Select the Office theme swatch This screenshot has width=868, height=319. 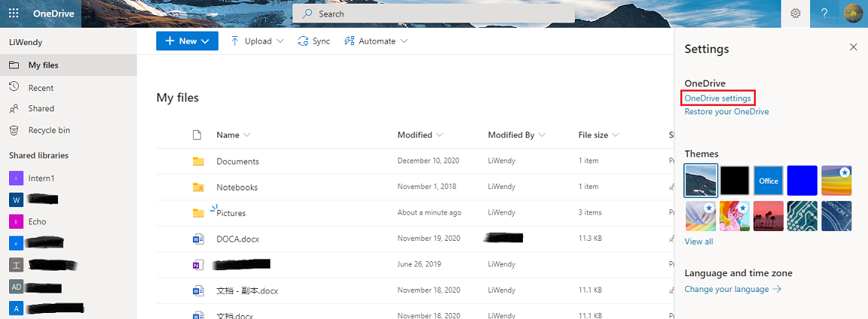(x=769, y=181)
